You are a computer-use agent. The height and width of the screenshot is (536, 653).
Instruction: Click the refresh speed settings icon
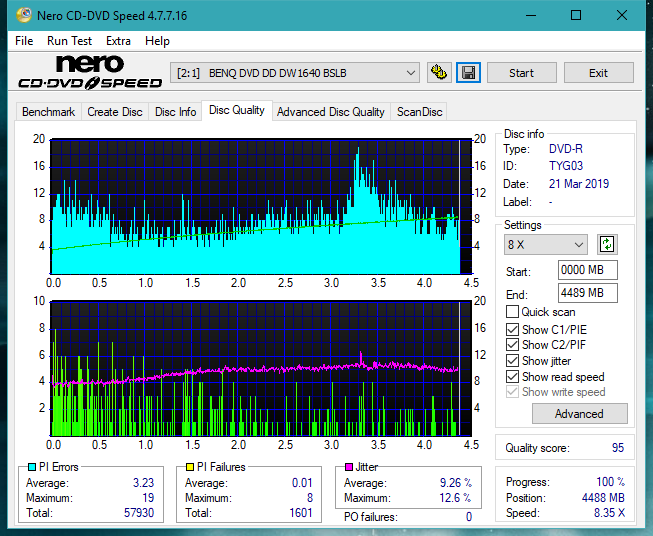coord(607,244)
